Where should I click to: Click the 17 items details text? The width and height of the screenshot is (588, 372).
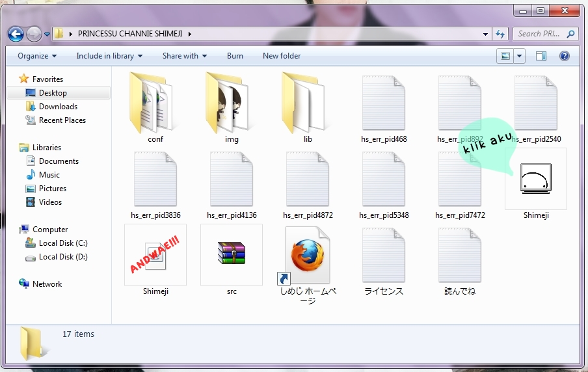(x=78, y=334)
